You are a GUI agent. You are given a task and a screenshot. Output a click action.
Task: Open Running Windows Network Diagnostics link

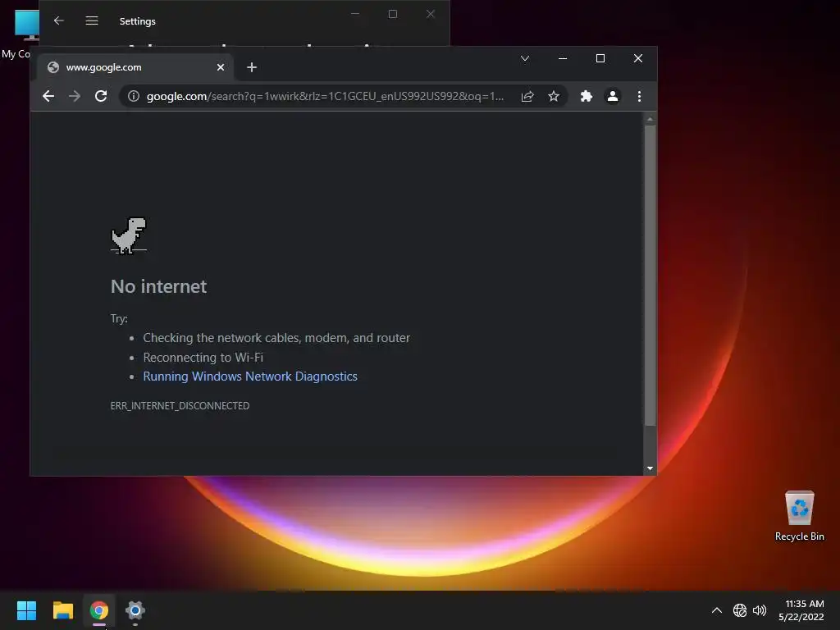point(250,377)
